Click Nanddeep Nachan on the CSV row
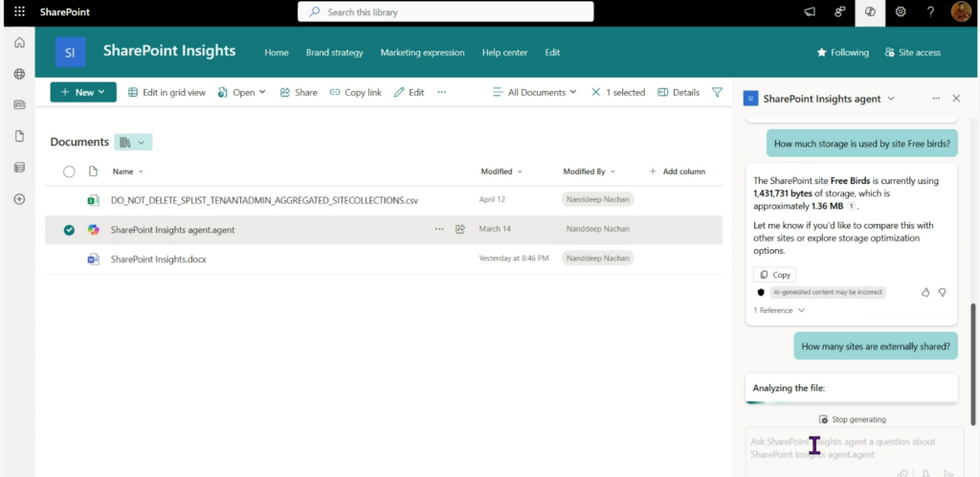Screen dimensions: 980x477 tap(597, 200)
